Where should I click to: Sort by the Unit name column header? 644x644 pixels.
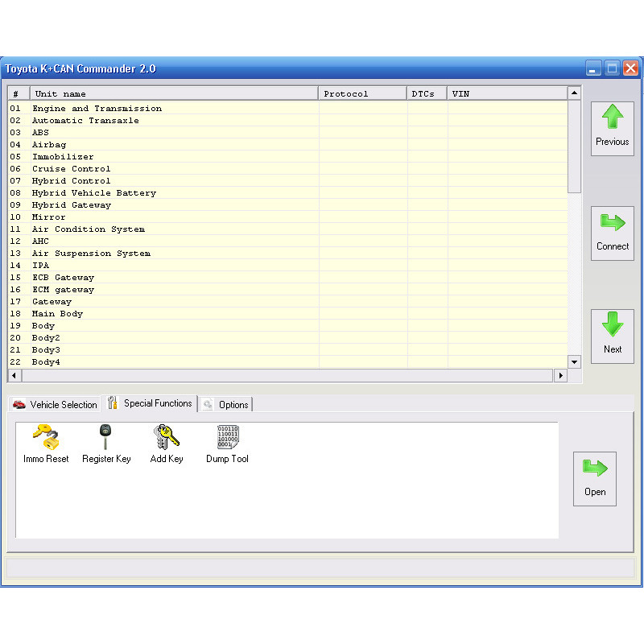click(174, 94)
